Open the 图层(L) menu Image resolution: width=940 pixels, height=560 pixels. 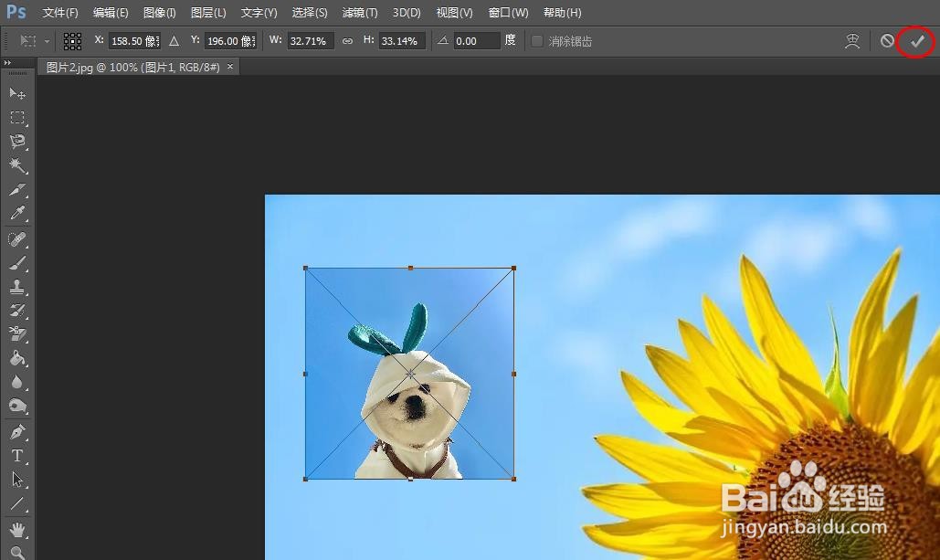[208, 13]
